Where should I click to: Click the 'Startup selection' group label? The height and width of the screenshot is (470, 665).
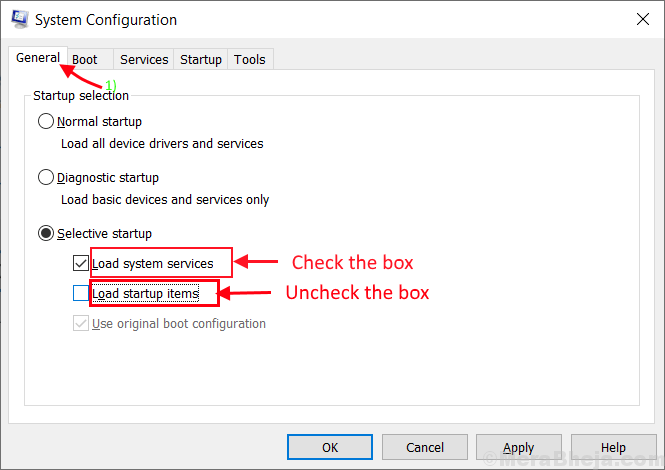pos(81,96)
